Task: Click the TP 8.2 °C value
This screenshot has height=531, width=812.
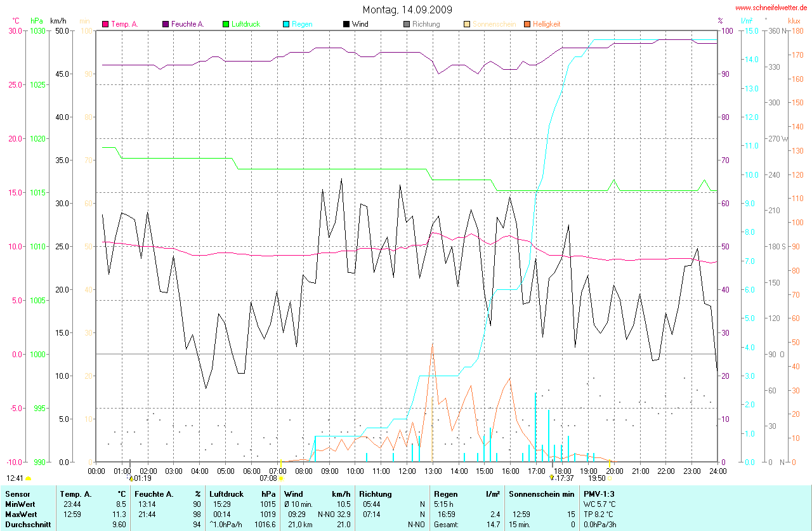Action: tap(599, 515)
